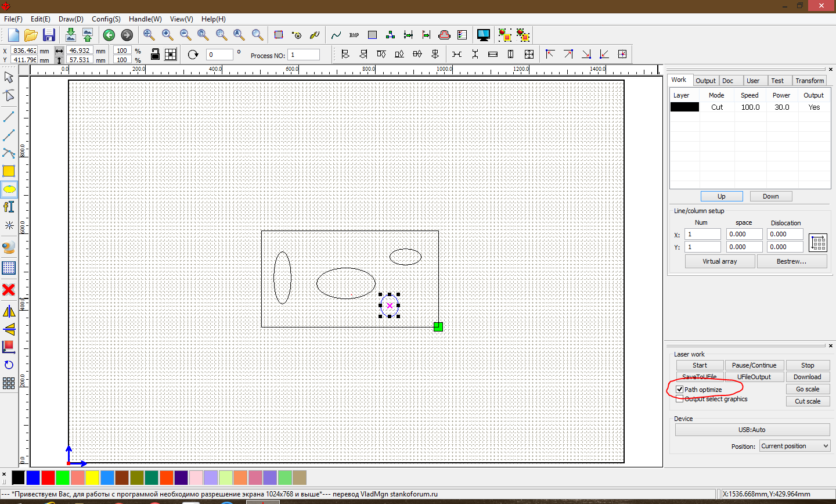
Task: Click the X Num field in Line/column setup
Action: (x=702, y=234)
